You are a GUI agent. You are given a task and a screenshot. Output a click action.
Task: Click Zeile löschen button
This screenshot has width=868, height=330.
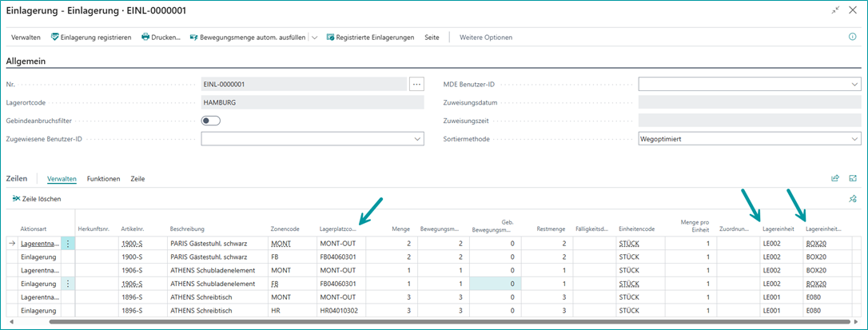click(x=36, y=199)
